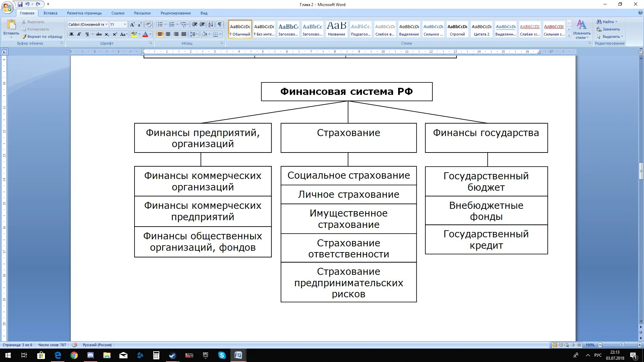
Task: Apply strikethrough formatting
Action: coord(99,34)
